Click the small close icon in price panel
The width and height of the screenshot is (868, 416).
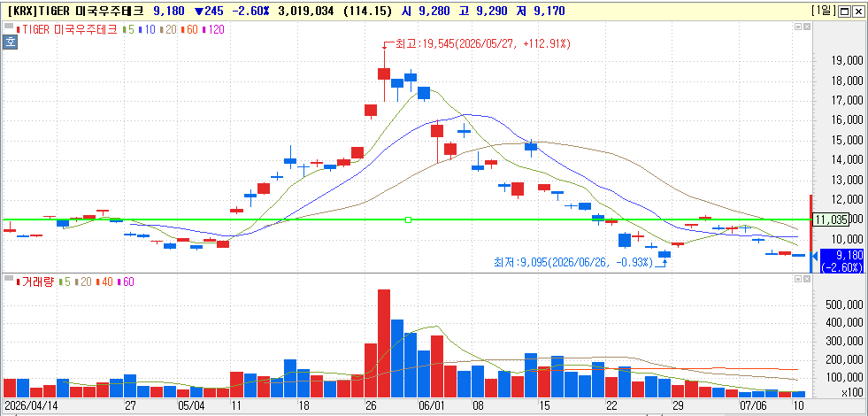point(806,27)
